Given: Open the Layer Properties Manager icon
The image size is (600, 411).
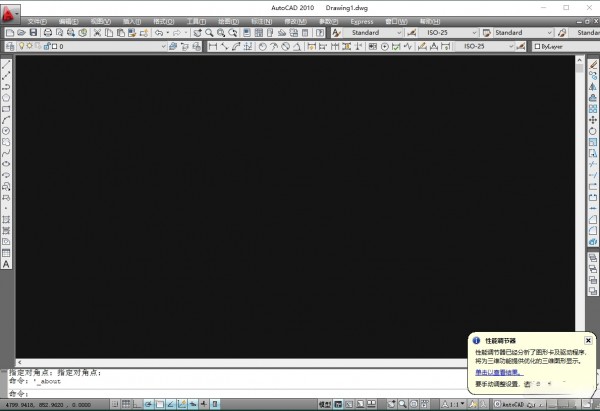Looking at the screenshot, I should (x=10, y=46).
